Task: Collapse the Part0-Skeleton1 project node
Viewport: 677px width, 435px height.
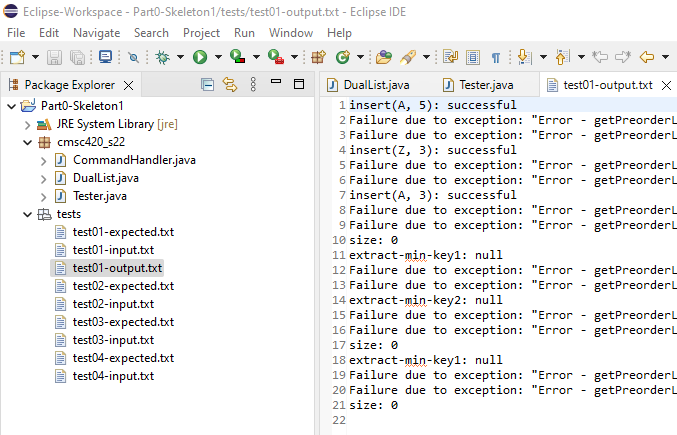Action: click(12, 106)
